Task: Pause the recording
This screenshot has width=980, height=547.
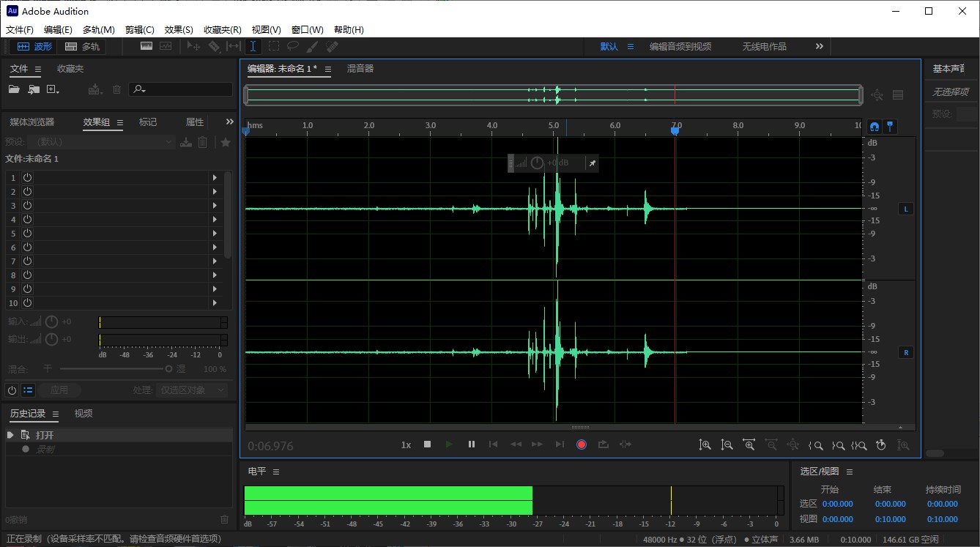Action: (472, 444)
